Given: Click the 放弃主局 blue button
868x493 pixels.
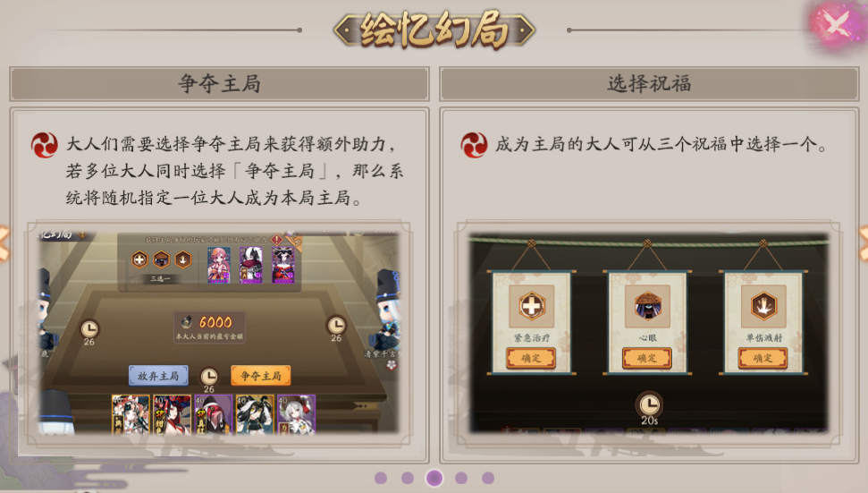Looking at the screenshot, I should [158, 376].
